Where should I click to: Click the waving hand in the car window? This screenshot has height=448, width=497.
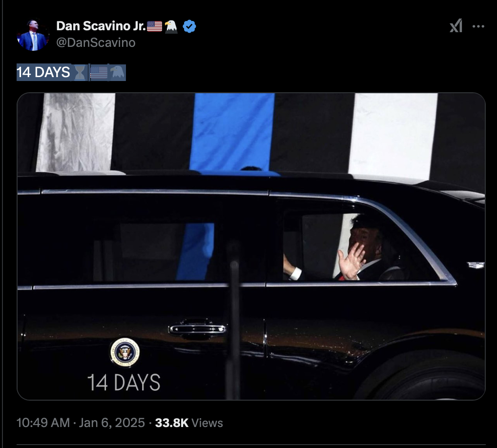tap(350, 262)
